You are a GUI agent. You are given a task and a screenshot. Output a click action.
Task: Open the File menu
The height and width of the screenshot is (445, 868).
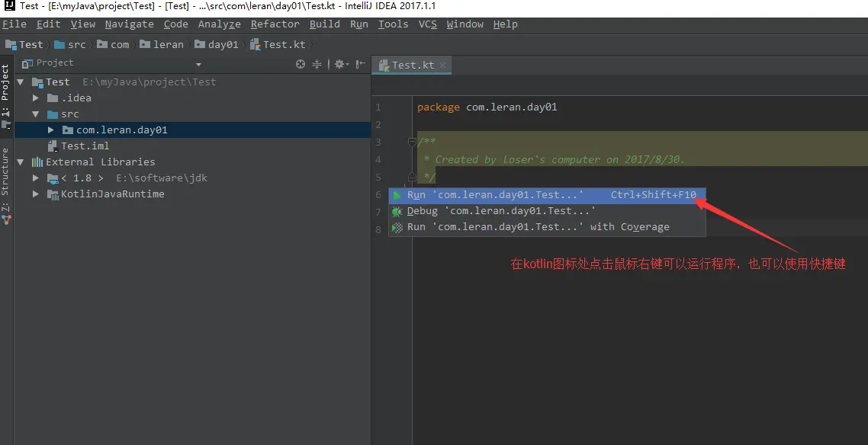(14, 24)
